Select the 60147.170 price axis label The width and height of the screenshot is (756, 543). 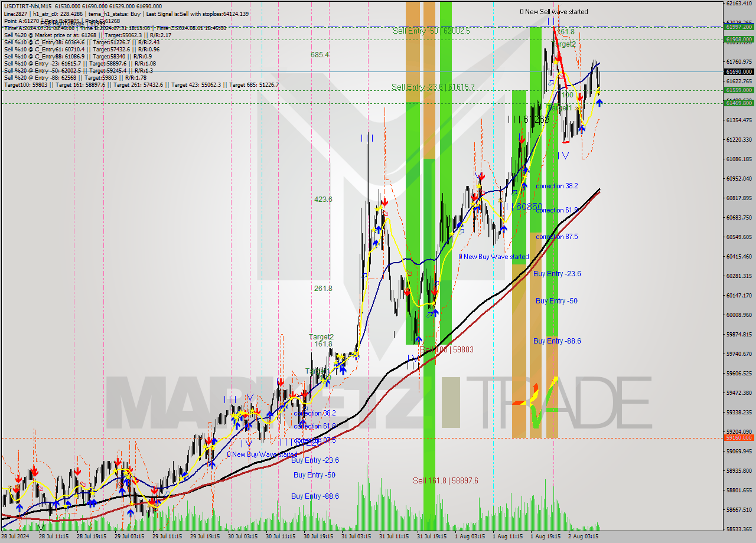pyautogui.click(x=738, y=296)
